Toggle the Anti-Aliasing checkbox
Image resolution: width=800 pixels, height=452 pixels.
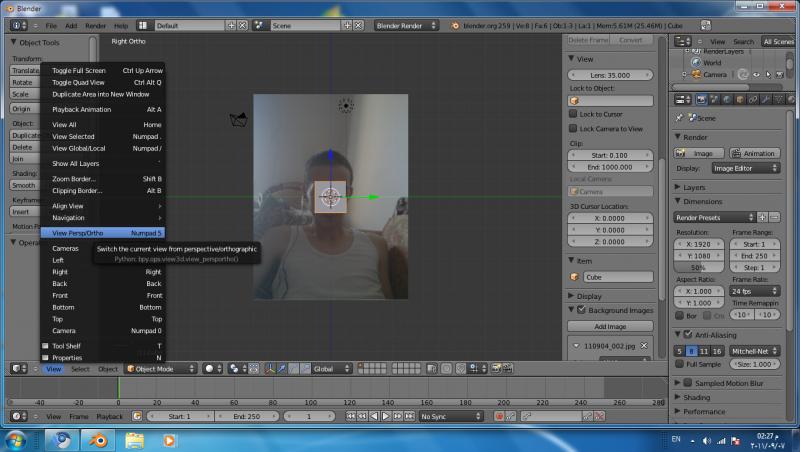click(688, 335)
